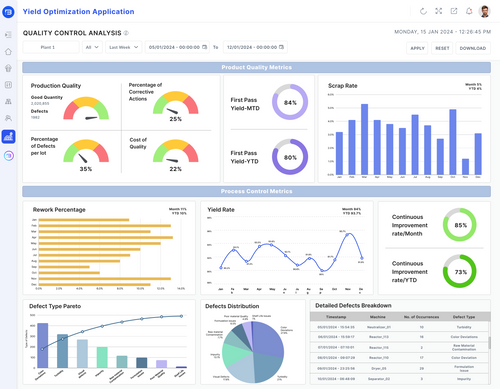Click the Raw Material Contamination cell
Image resolution: width=500 pixels, height=389 pixels.
tap(464, 347)
